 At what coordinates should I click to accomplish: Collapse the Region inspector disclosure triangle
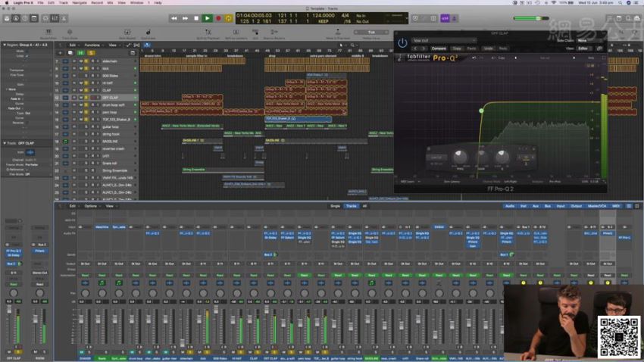tap(5, 45)
